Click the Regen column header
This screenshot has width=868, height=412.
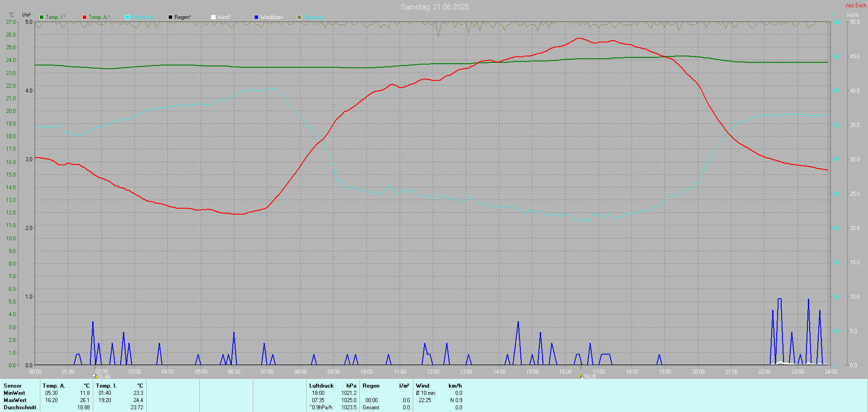coord(371,386)
